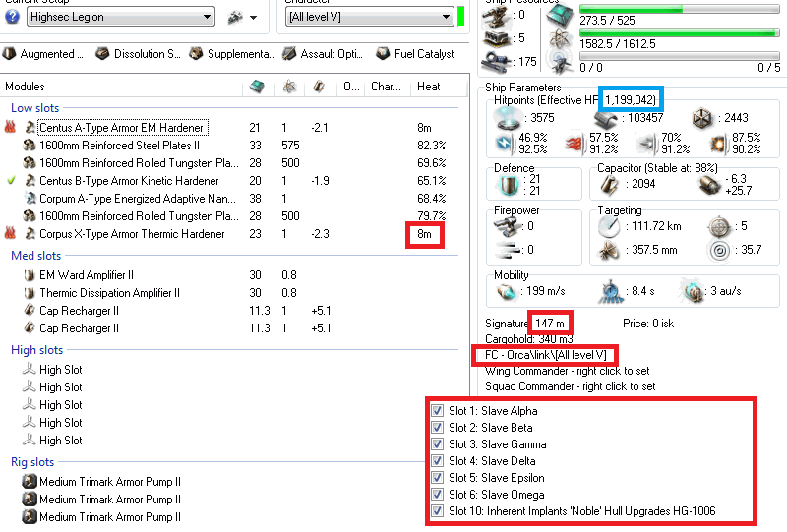Toggle Slot 1: Slave Alpha checkbox
The height and width of the screenshot is (532, 787).
(x=437, y=410)
